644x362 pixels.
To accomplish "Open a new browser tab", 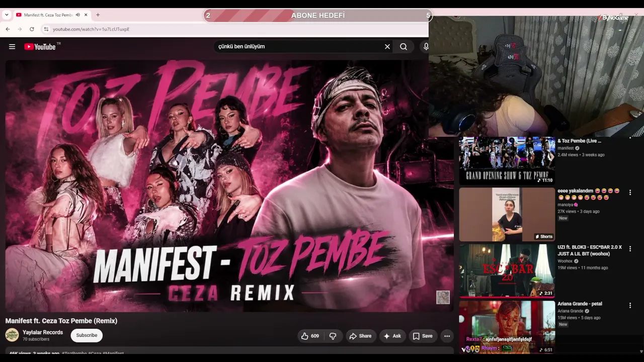I will [x=98, y=15].
